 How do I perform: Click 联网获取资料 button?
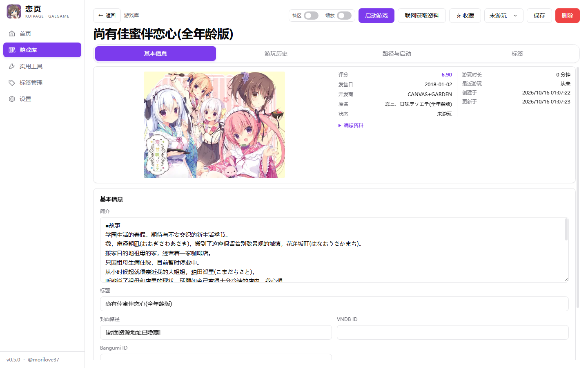pos(422,16)
